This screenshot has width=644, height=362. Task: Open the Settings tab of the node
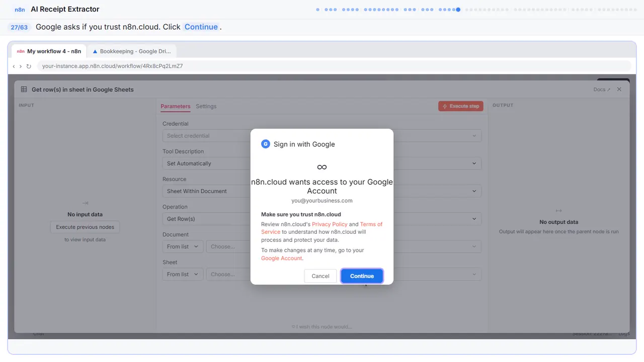click(206, 106)
